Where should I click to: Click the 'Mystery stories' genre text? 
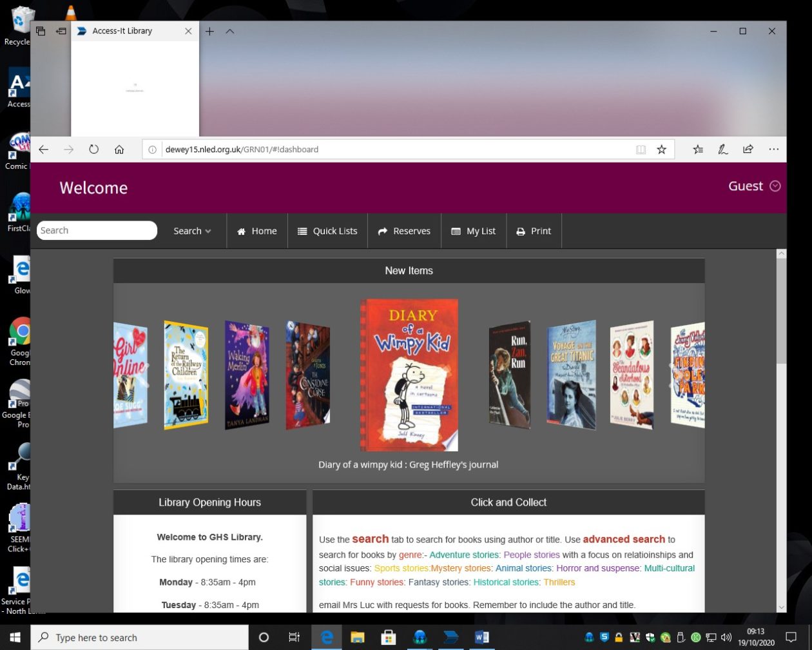pos(461,568)
